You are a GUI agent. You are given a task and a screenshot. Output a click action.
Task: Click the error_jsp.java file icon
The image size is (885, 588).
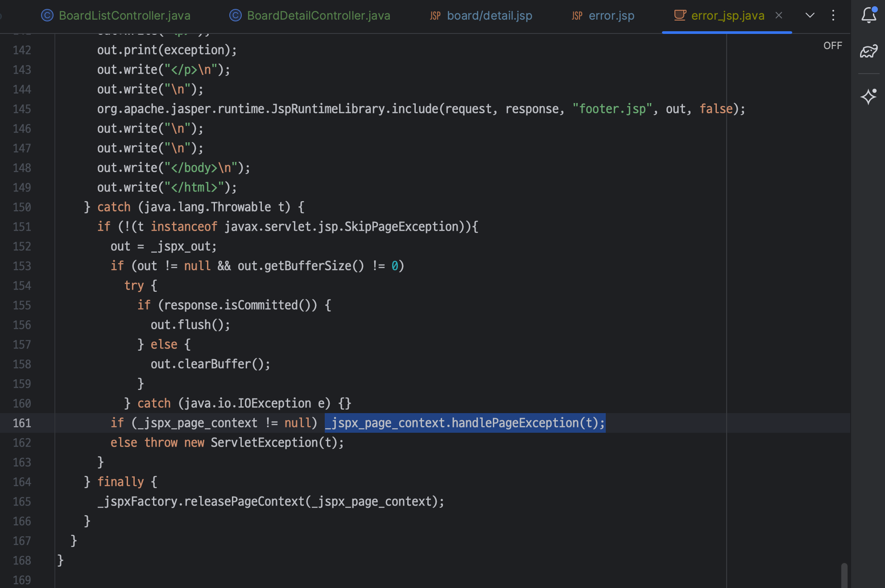tap(680, 15)
